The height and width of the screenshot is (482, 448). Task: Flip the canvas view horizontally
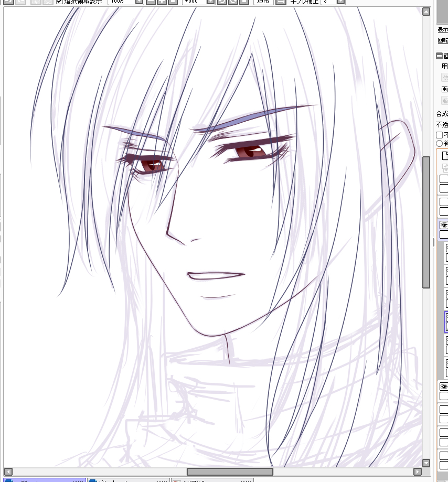[x=281, y=2]
